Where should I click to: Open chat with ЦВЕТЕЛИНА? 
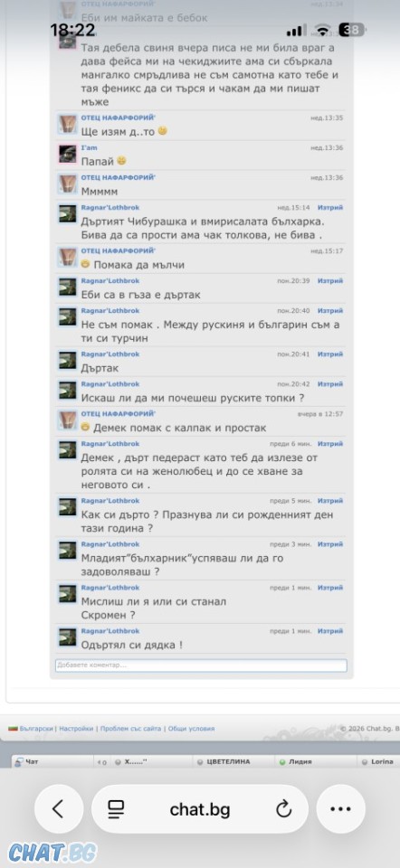[x=228, y=761]
